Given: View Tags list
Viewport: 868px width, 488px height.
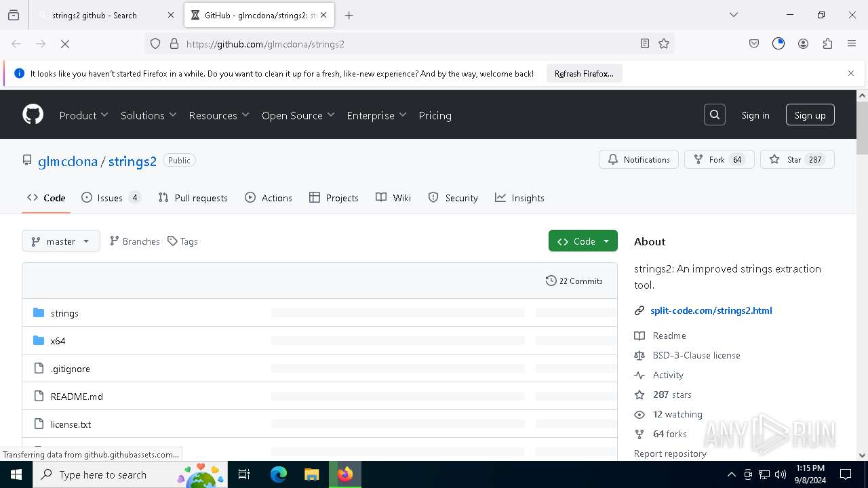Looking at the screenshot, I should click(182, 241).
